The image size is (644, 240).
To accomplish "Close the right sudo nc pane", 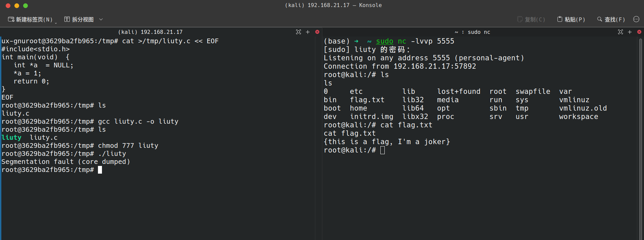I will click(x=639, y=32).
